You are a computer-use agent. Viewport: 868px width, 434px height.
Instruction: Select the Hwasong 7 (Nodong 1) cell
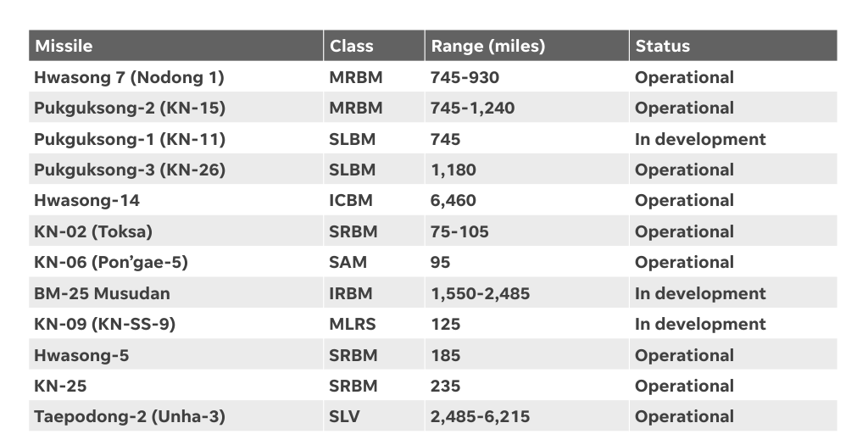129,77
